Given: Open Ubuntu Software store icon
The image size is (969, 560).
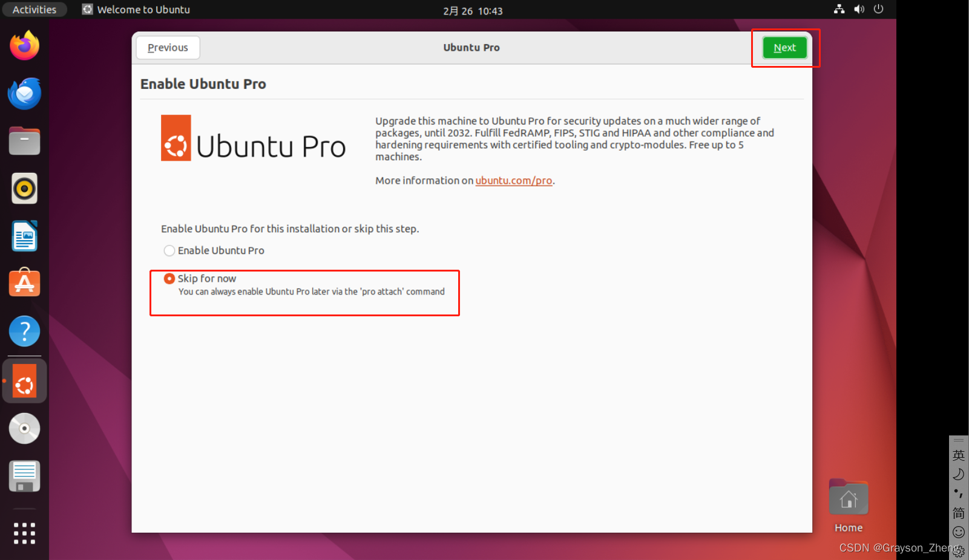Looking at the screenshot, I should point(24,283).
